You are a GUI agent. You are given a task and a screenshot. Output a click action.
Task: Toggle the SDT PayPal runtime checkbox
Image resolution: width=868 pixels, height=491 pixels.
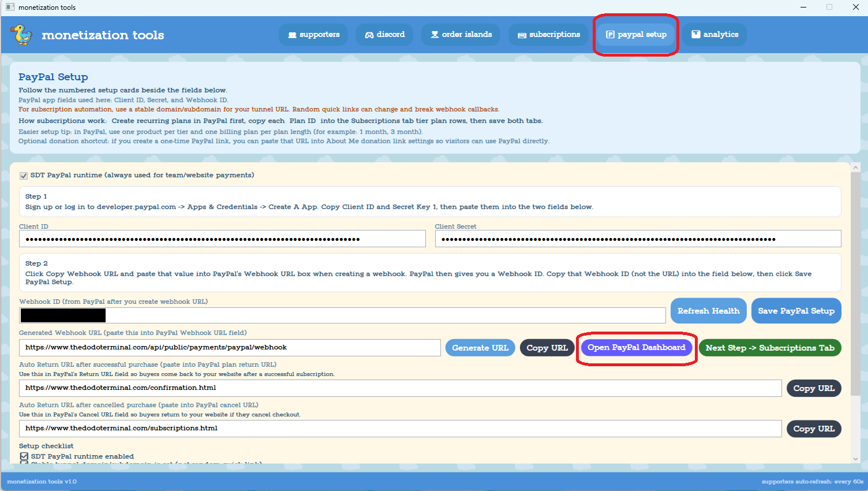24,176
